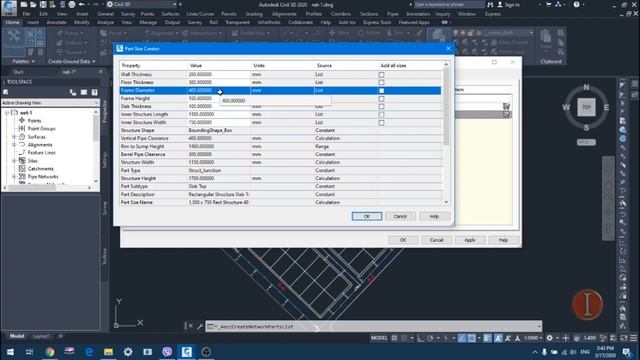Check Add all sizes for Frame Diameter

point(381,91)
